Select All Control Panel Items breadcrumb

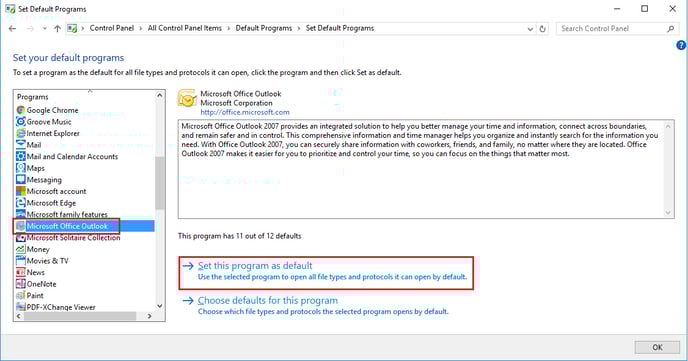click(x=185, y=28)
